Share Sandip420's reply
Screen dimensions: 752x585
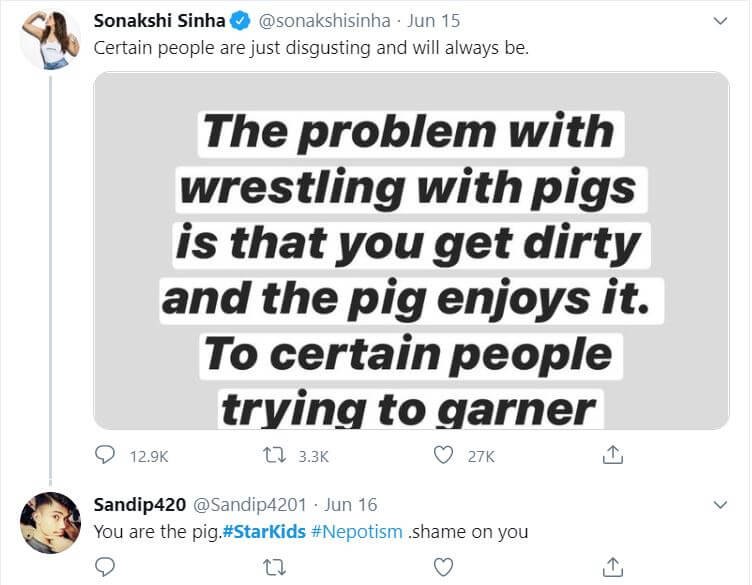coord(613,567)
